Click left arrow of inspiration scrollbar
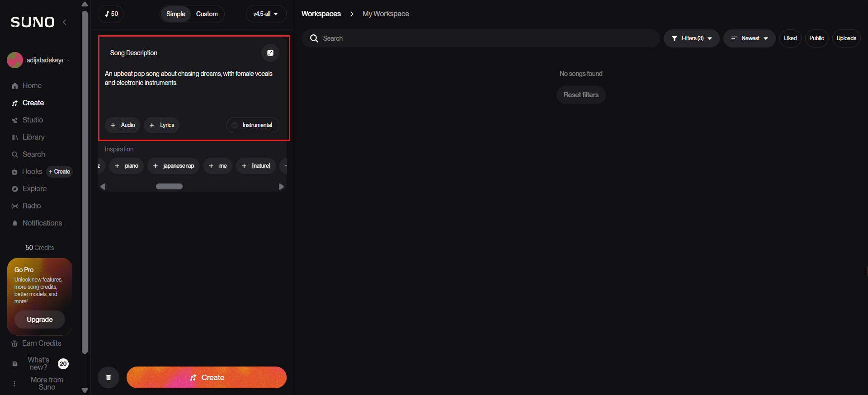 [103, 186]
